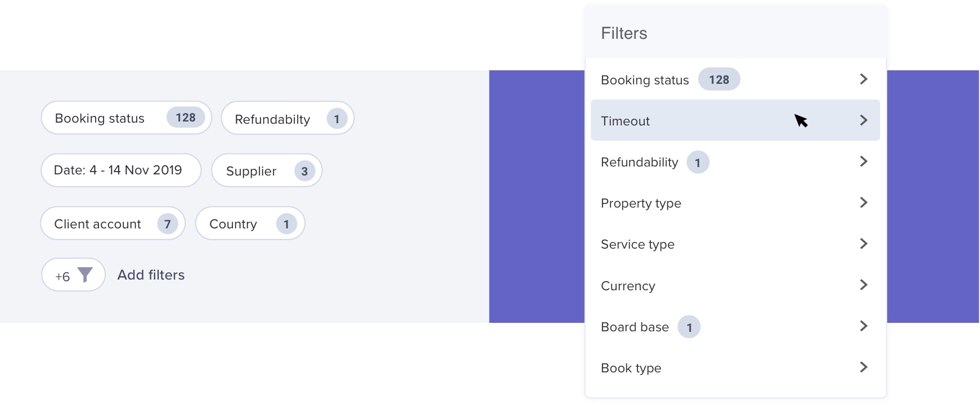The image size is (980, 405).
Task: Click the Board base count badge
Action: click(x=689, y=327)
